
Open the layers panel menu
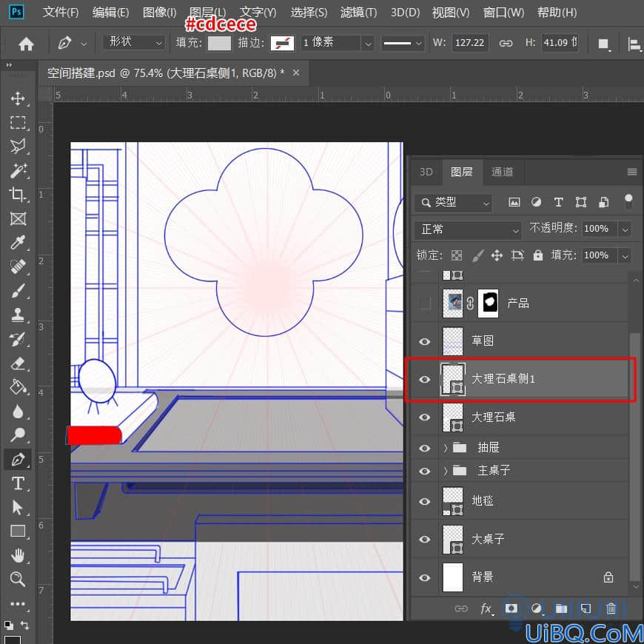[632, 172]
